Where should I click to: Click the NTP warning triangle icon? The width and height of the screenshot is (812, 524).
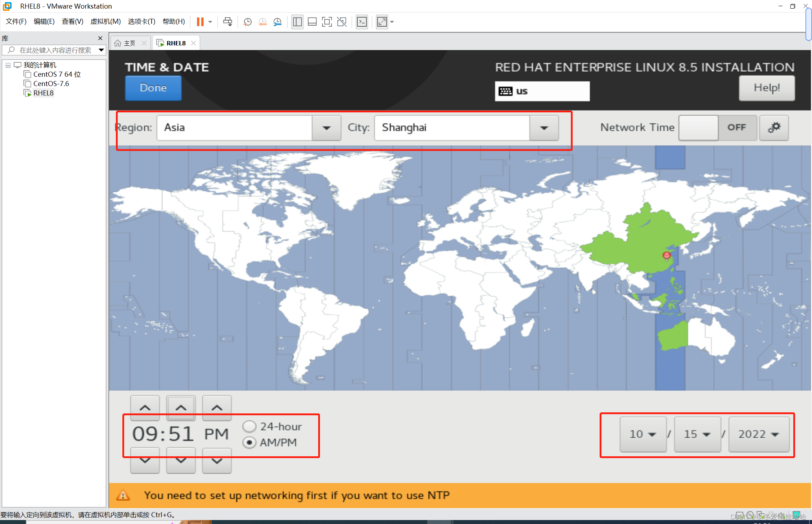(123, 495)
